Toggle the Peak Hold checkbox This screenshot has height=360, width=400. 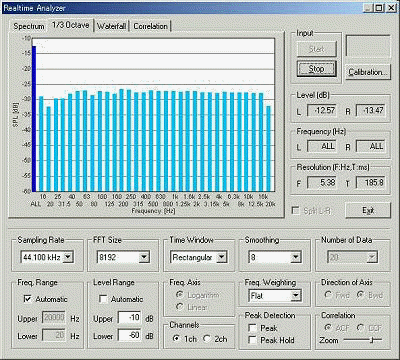pyautogui.click(x=253, y=340)
